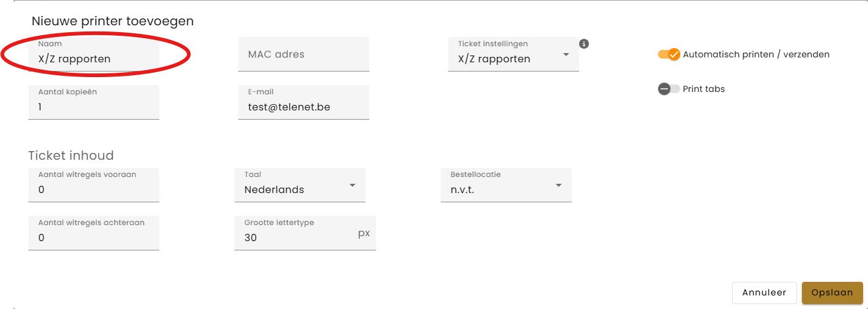Viewport: 868px width, 309px height.
Task: Click the px unit suffix
Action: (x=364, y=234)
